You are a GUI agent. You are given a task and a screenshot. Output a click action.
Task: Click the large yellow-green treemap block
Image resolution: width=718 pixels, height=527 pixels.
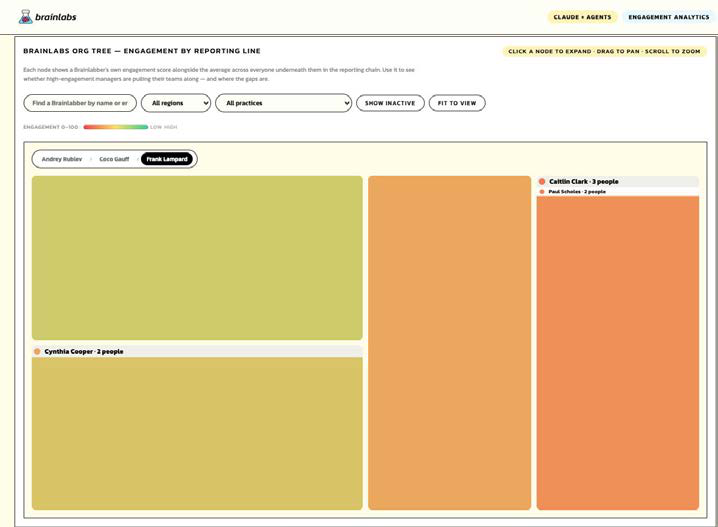pos(197,258)
